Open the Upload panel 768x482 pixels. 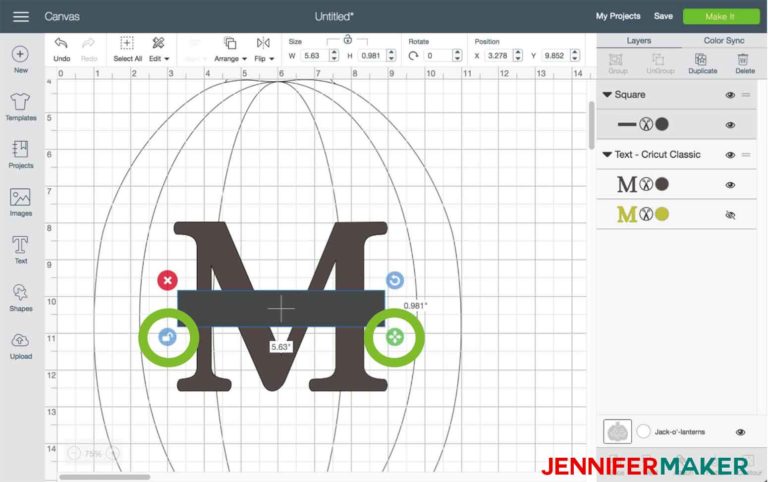pyautogui.click(x=21, y=345)
